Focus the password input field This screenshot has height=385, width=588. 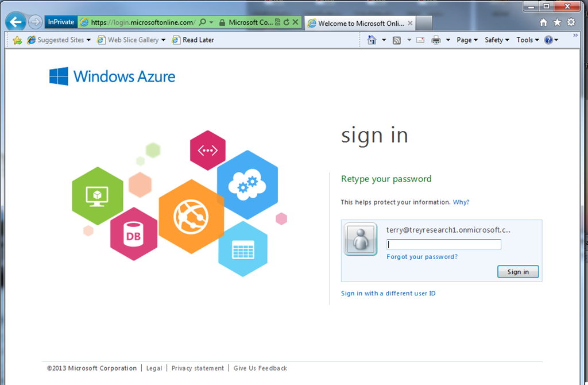tap(444, 245)
